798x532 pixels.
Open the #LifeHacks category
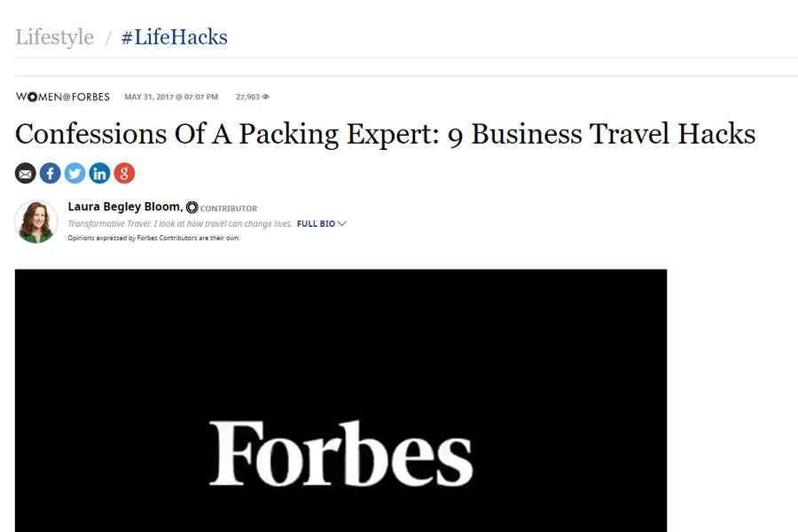click(x=175, y=37)
